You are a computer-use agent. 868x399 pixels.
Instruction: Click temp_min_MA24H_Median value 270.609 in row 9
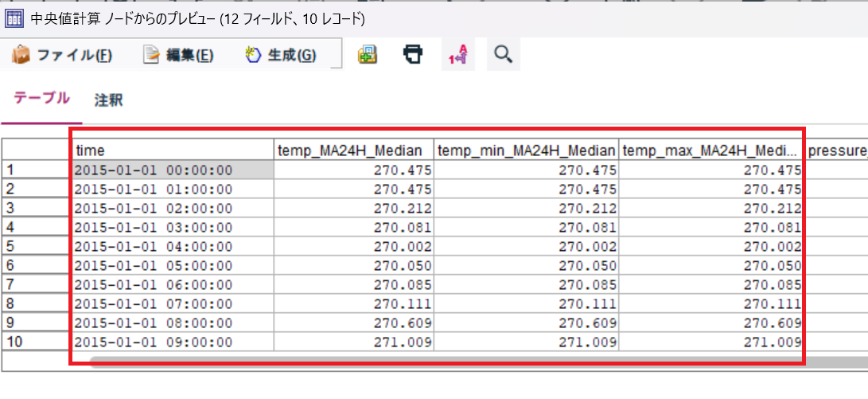(x=527, y=322)
